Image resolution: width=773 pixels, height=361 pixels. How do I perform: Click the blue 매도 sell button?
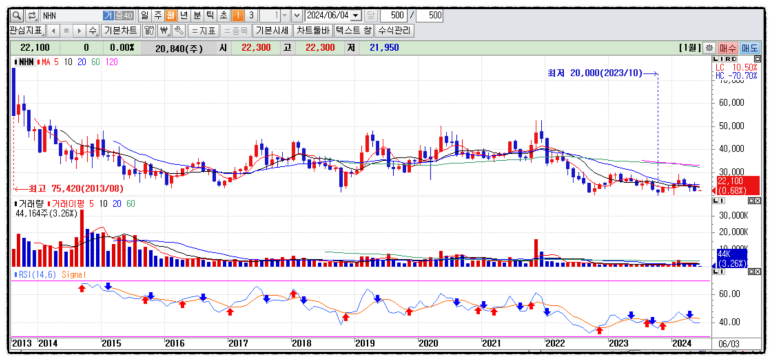pos(749,48)
